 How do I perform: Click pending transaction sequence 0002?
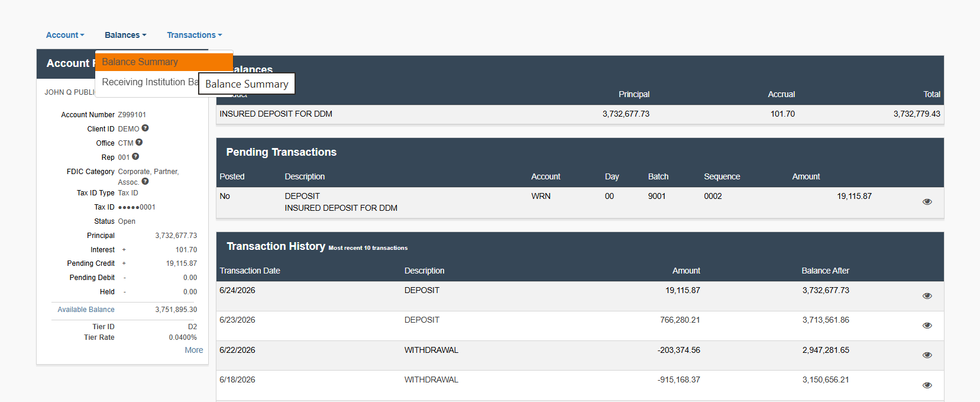coord(713,196)
